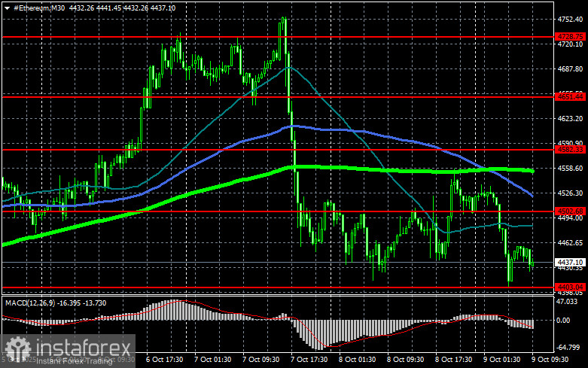Viewport: 588px width, 368px height.
Task: Click the red 4403.04 level label
Action: (x=570, y=287)
